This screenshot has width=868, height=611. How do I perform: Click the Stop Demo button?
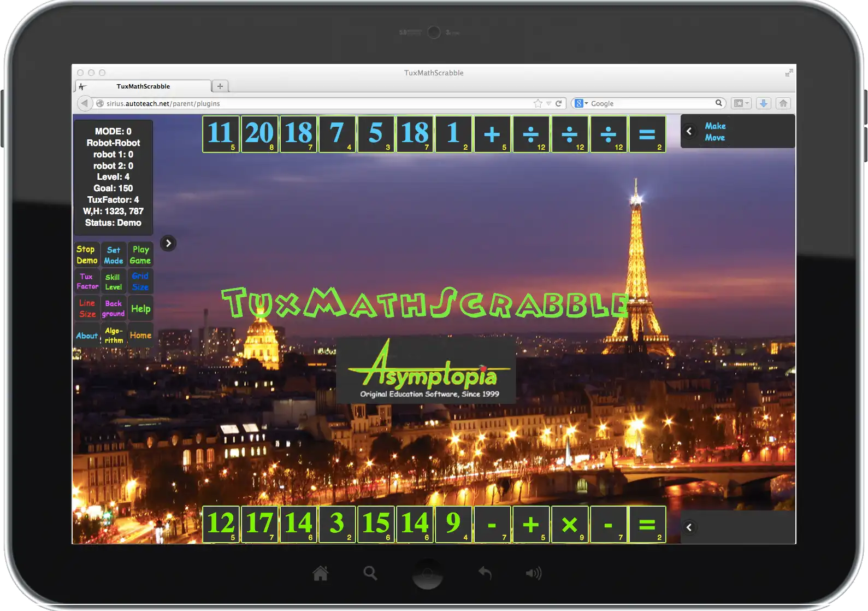[87, 255]
